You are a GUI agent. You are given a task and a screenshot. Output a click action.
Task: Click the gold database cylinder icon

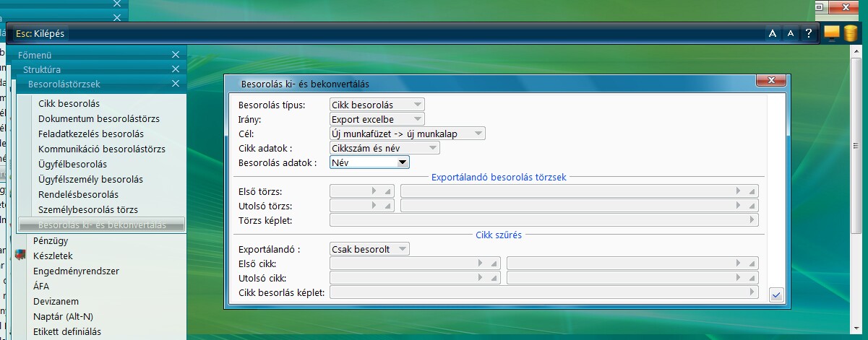point(850,33)
